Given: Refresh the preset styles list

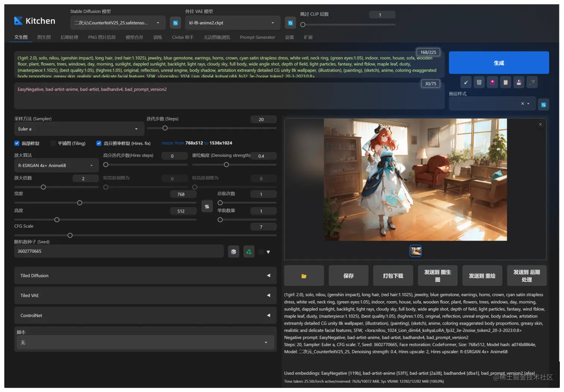Looking at the screenshot, I should pos(543,105).
